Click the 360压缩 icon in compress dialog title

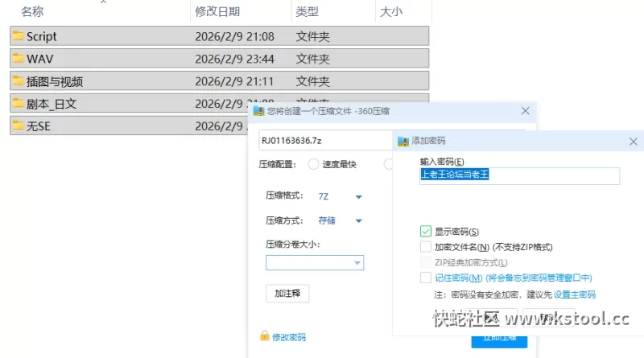click(x=258, y=111)
